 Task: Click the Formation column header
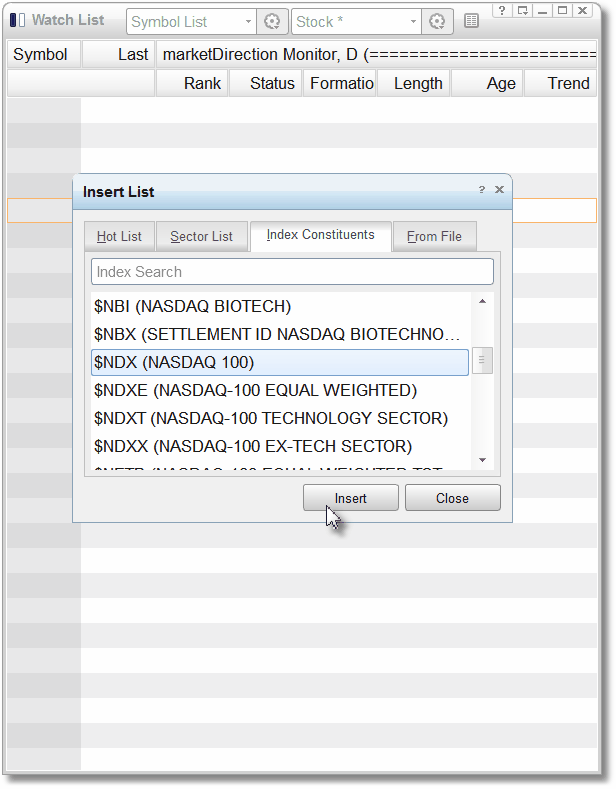click(x=340, y=83)
